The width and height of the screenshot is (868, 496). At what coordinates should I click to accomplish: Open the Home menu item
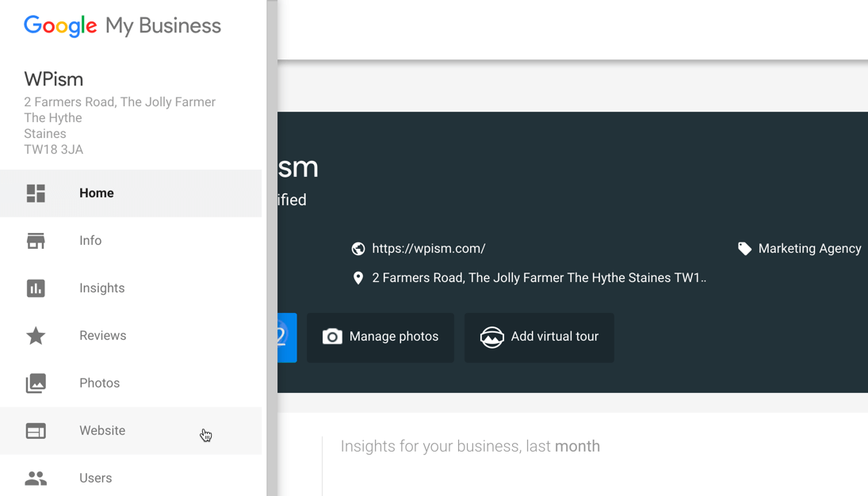coord(131,193)
